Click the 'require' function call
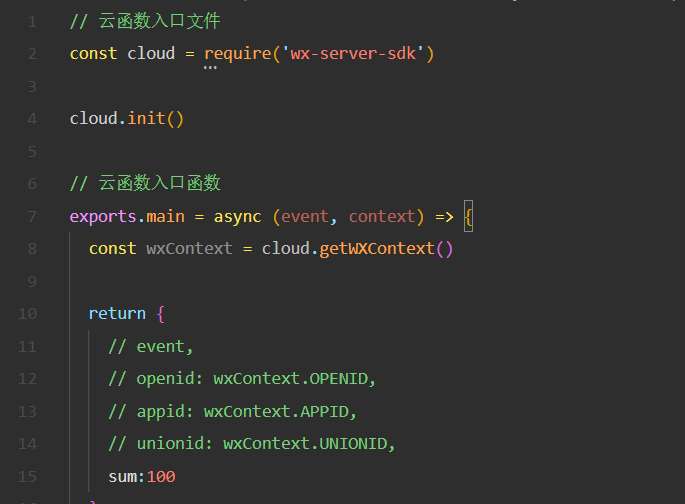 [x=238, y=54]
